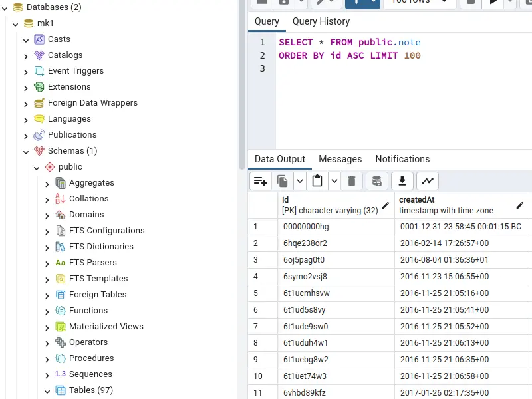
Task: Click the pencil icon in id column
Action: point(386,205)
